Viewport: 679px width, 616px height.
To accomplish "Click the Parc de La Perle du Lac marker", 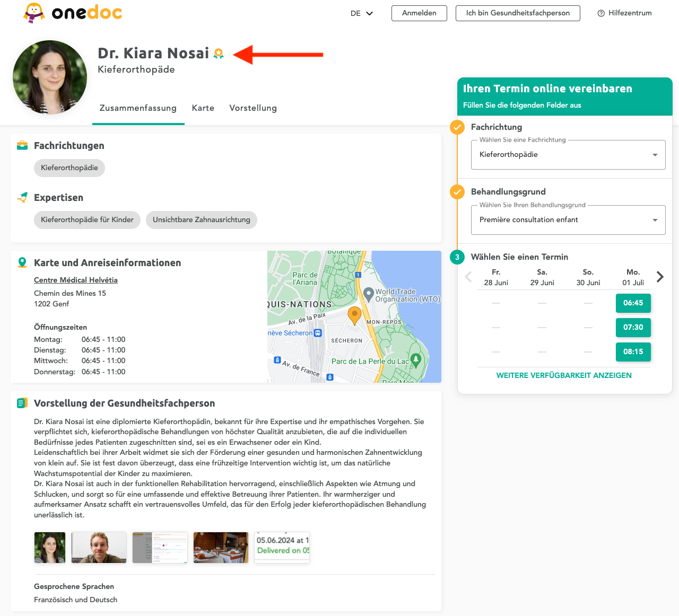I will pos(416,360).
